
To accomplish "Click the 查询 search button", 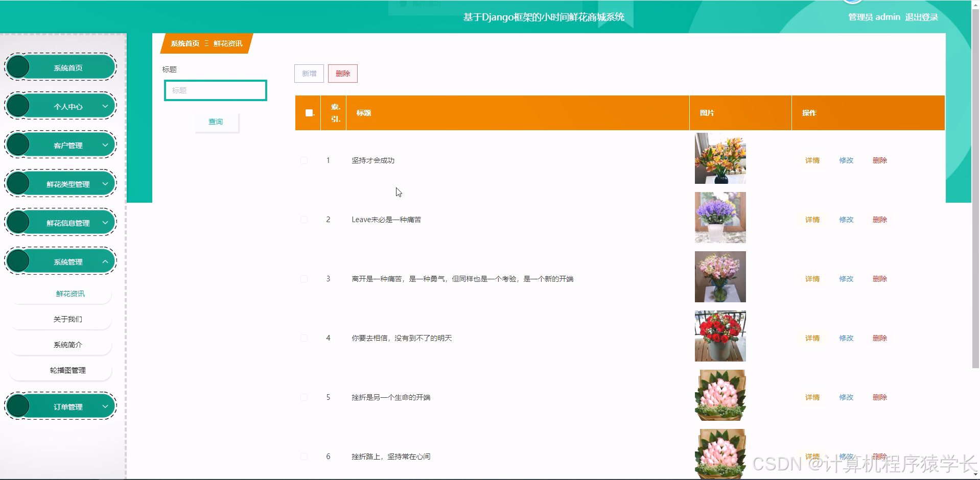I will [x=217, y=122].
